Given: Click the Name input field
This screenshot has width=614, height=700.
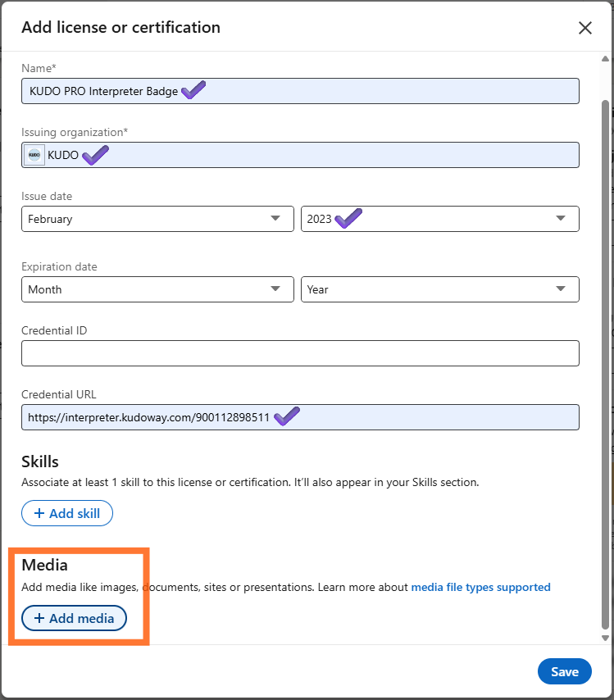Looking at the screenshot, I should coord(369,91).
